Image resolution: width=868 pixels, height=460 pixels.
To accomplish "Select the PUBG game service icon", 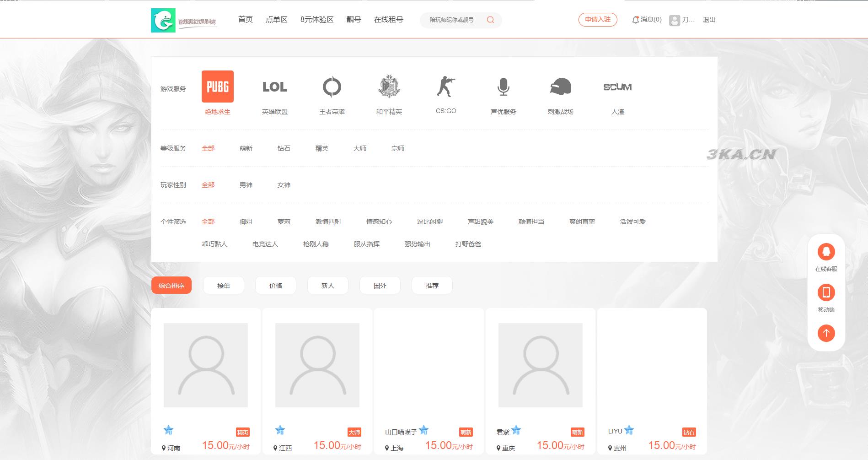I will [217, 87].
